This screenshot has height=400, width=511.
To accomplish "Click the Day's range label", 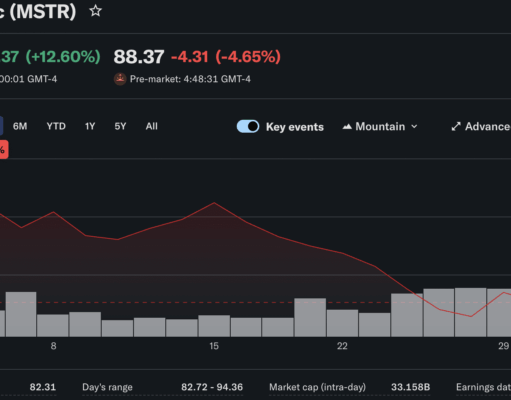I will (107, 387).
